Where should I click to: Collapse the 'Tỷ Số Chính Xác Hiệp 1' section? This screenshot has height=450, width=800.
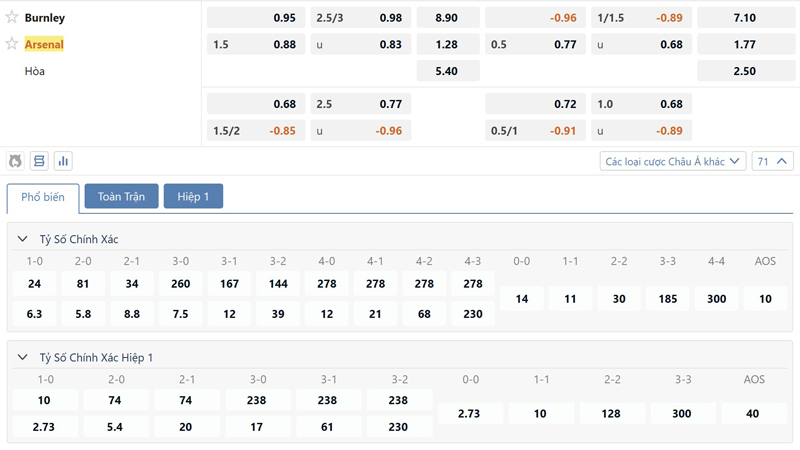point(24,357)
